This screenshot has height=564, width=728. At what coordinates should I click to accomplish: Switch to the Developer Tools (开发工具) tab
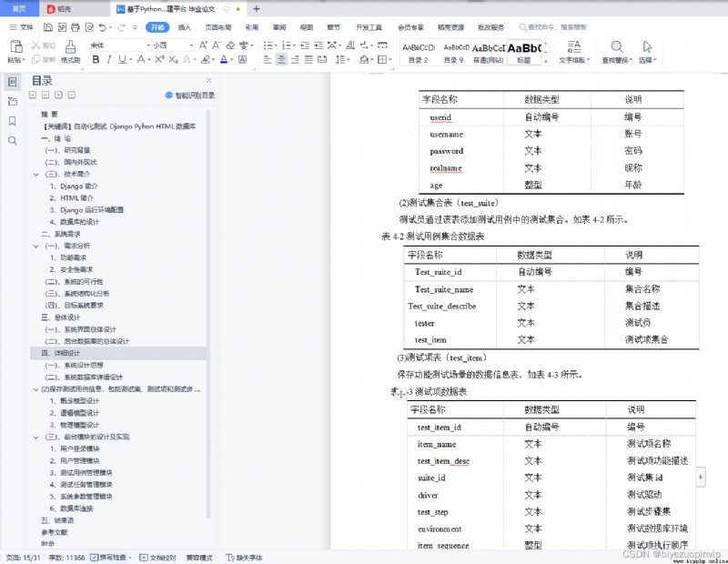[369, 27]
